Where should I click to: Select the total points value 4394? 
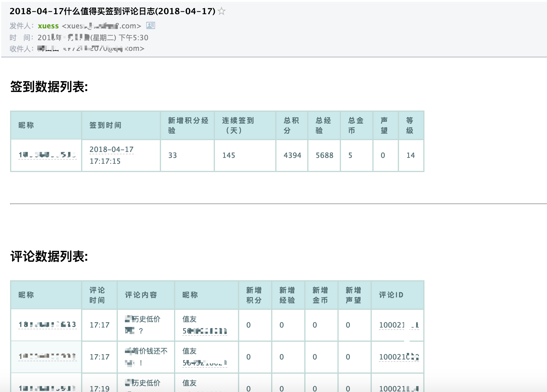click(x=292, y=155)
